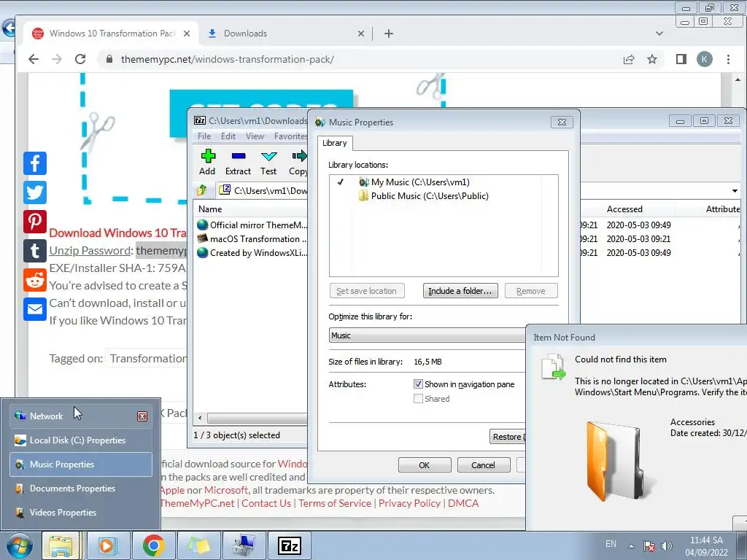This screenshot has width=747, height=560.
Task: Click the Extract icon in 7-Zip
Action: pos(238,162)
